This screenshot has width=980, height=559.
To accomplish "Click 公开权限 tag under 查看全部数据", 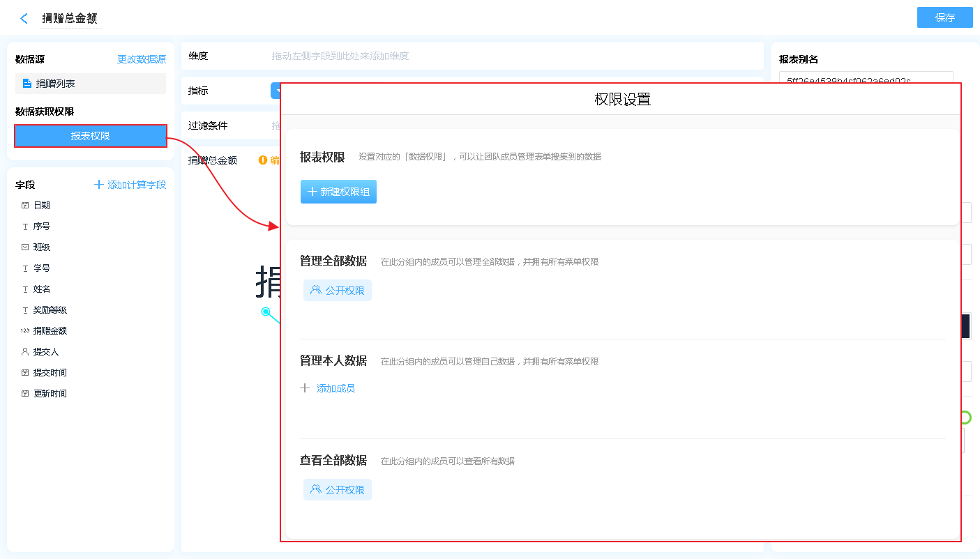I will coord(338,490).
